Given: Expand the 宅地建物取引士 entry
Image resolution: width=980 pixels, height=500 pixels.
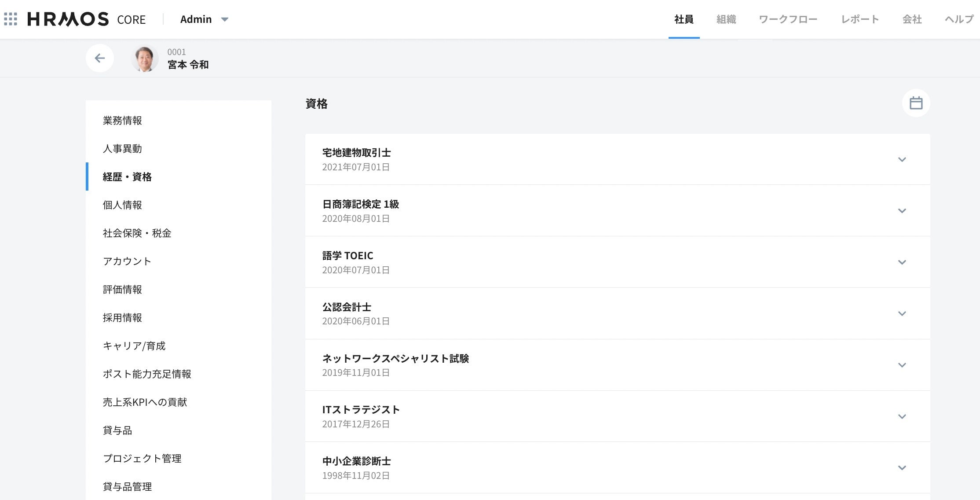Looking at the screenshot, I should pos(902,159).
